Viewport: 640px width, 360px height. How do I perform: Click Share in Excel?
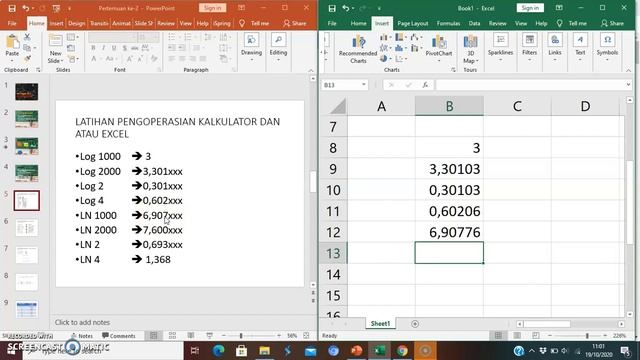pos(612,23)
